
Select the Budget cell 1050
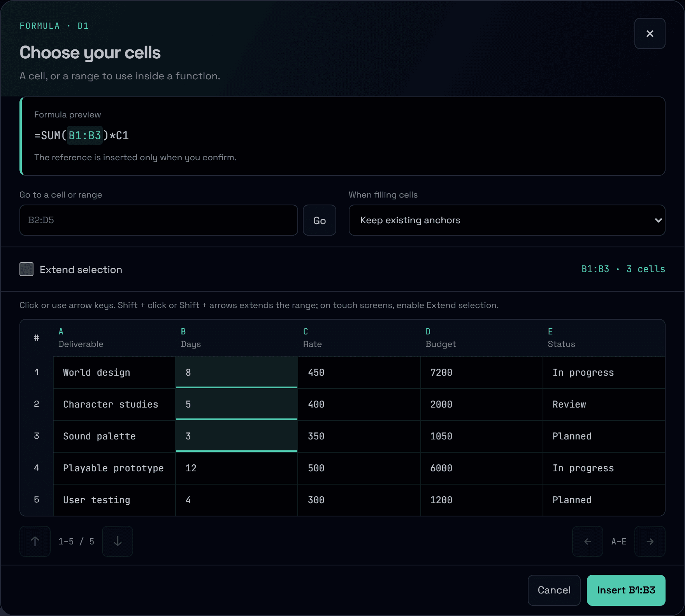pyautogui.click(x=482, y=436)
